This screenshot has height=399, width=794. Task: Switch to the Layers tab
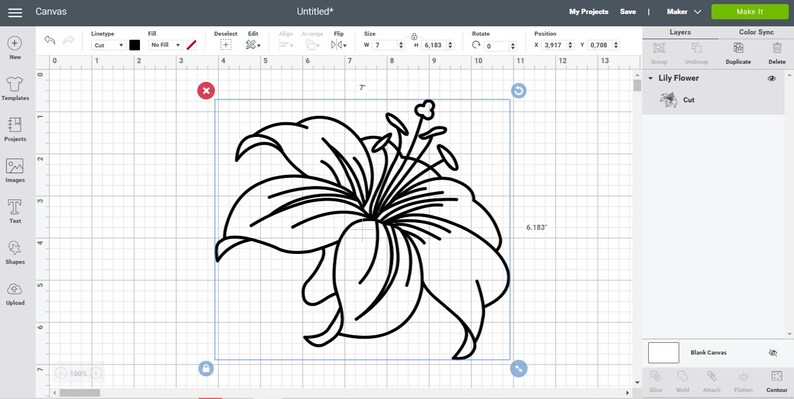(680, 32)
